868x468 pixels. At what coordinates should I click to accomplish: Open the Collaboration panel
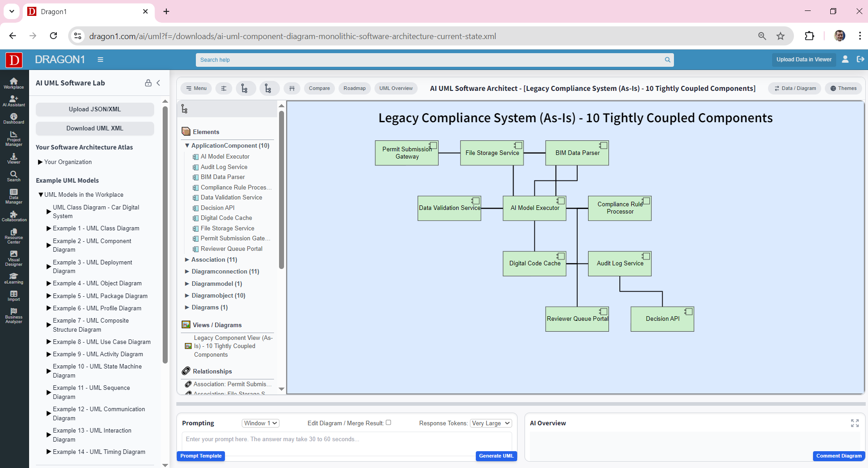point(14,216)
